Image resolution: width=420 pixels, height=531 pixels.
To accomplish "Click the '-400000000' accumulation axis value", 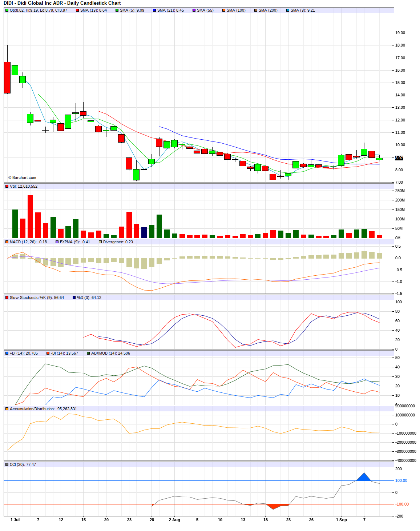I will click(406, 460).
